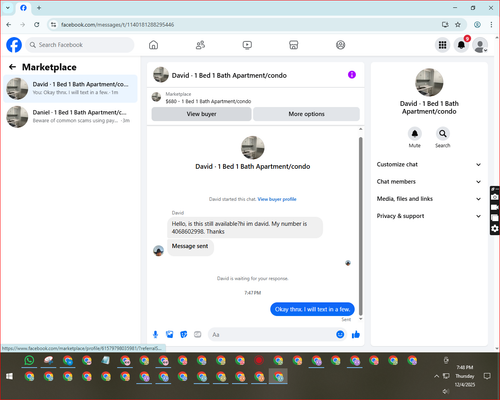
Task: Open the Chrome three-dot menu
Action: coord(491,25)
